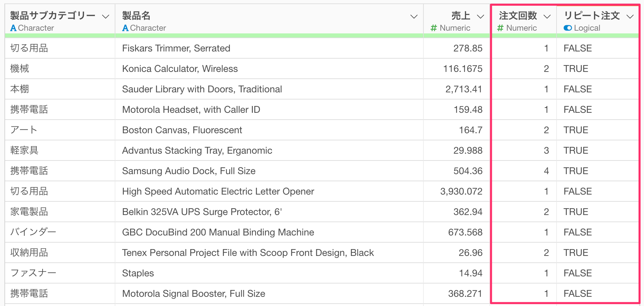The width and height of the screenshot is (644, 306).
Task: Click the sales value 362.94
Action: pyautogui.click(x=468, y=212)
